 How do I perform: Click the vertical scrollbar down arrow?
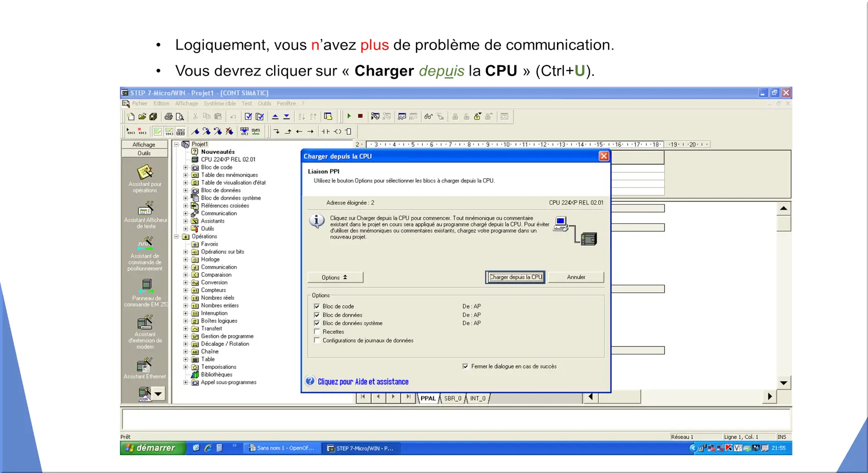784,383
